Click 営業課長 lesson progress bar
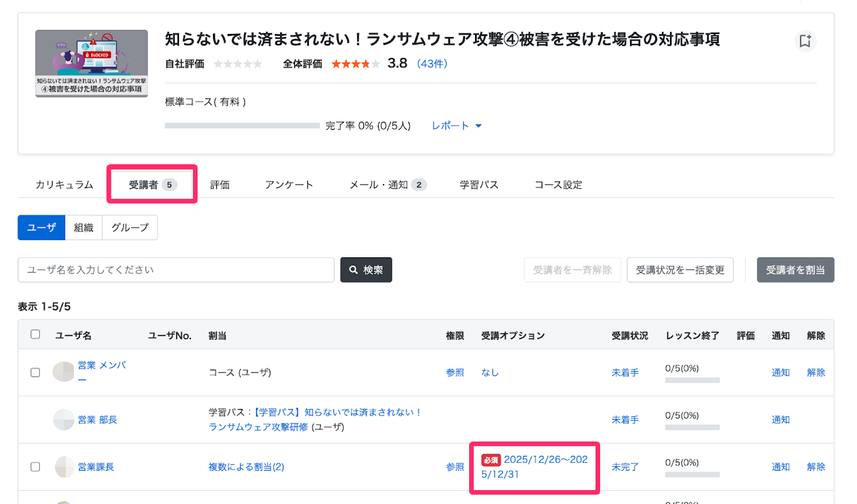This screenshot has width=857, height=504. tap(693, 475)
